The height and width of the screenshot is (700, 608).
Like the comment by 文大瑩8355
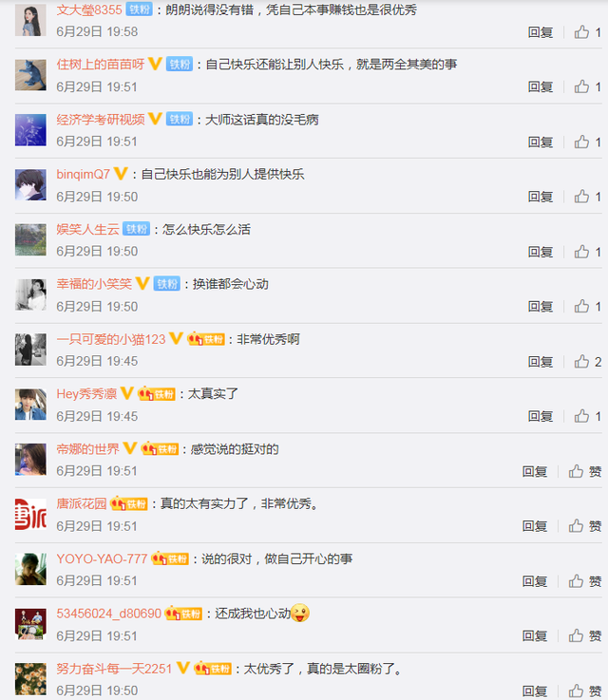587,32
